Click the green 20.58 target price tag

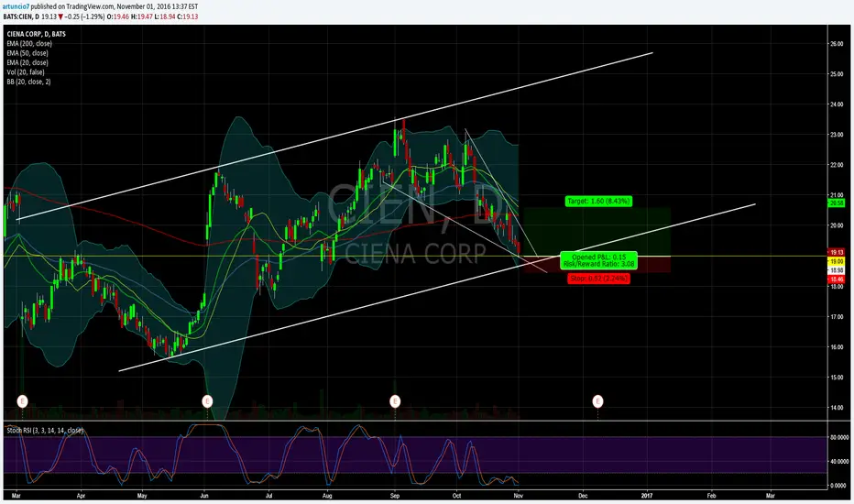[x=836, y=203]
